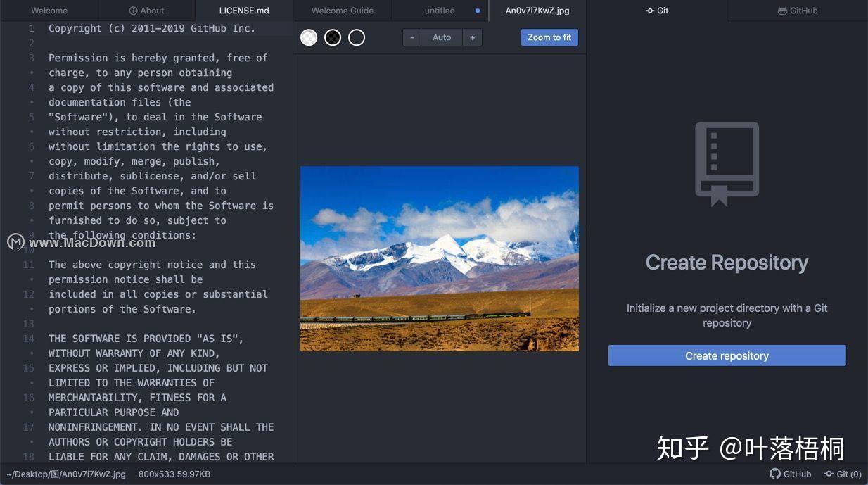Click the line 'NONINFRINGEMENT. IN NO EVENT SHALL THE'

tap(161, 427)
